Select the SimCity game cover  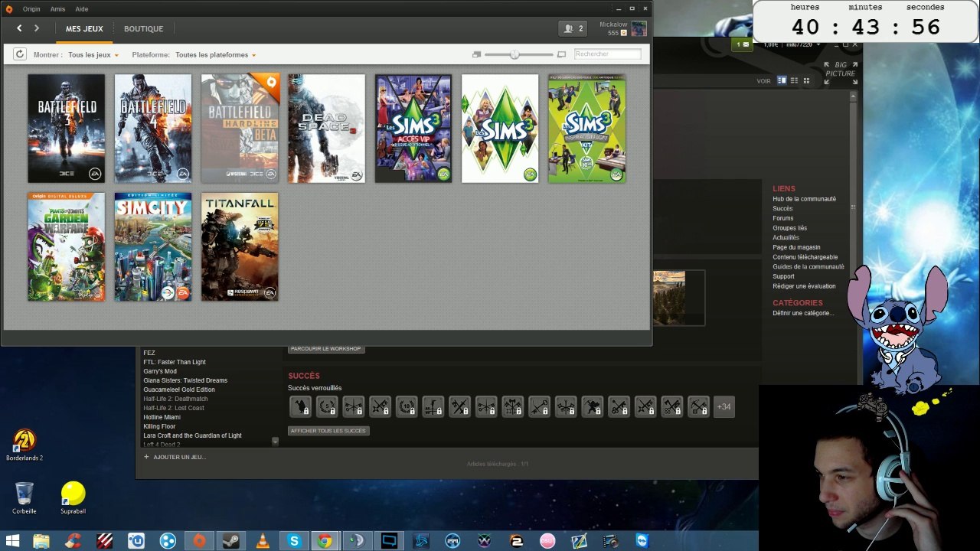coord(153,246)
